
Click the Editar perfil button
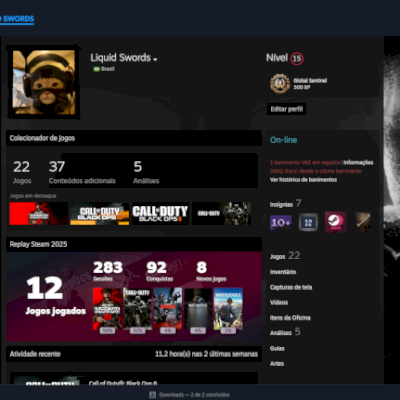[287, 109]
